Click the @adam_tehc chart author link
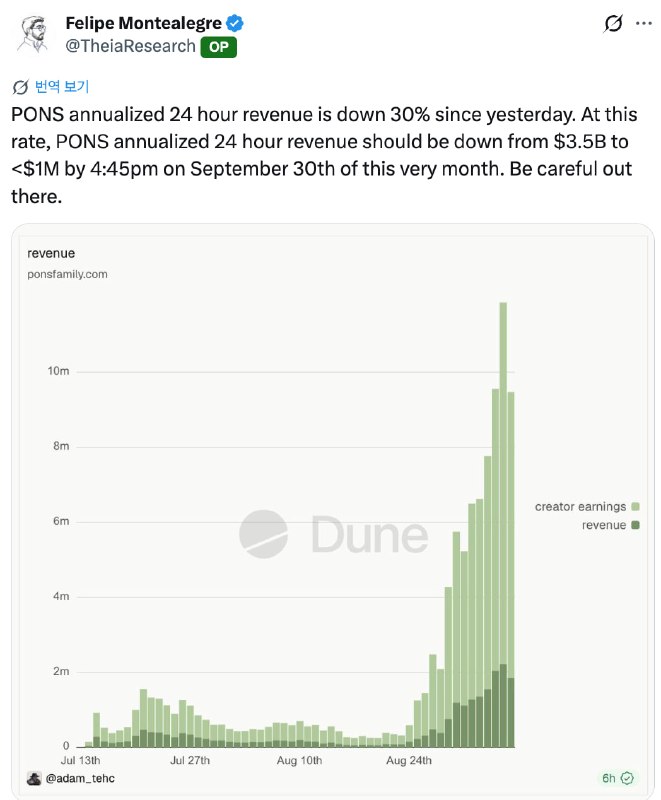 pos(80,779)
